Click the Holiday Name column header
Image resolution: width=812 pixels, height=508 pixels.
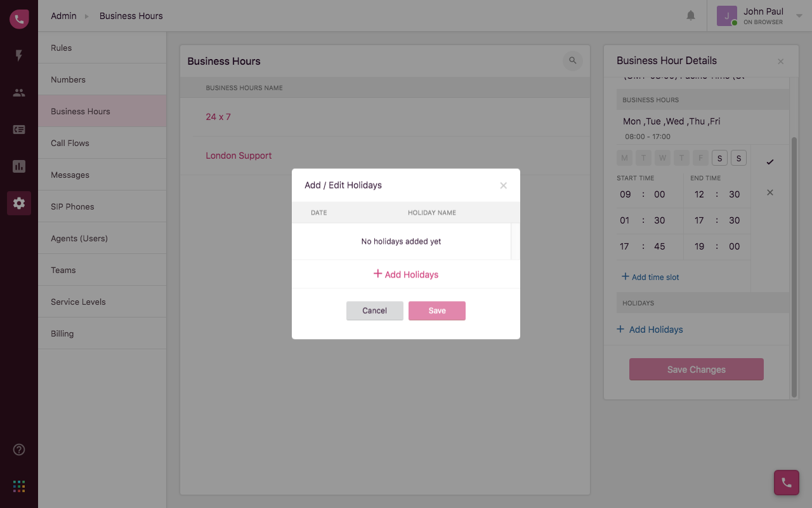[x=432, y=213]
